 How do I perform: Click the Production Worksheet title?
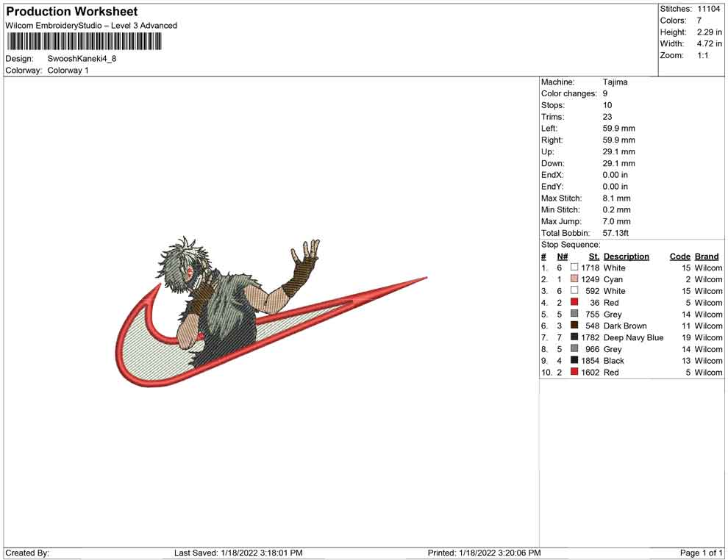[72, 12]
